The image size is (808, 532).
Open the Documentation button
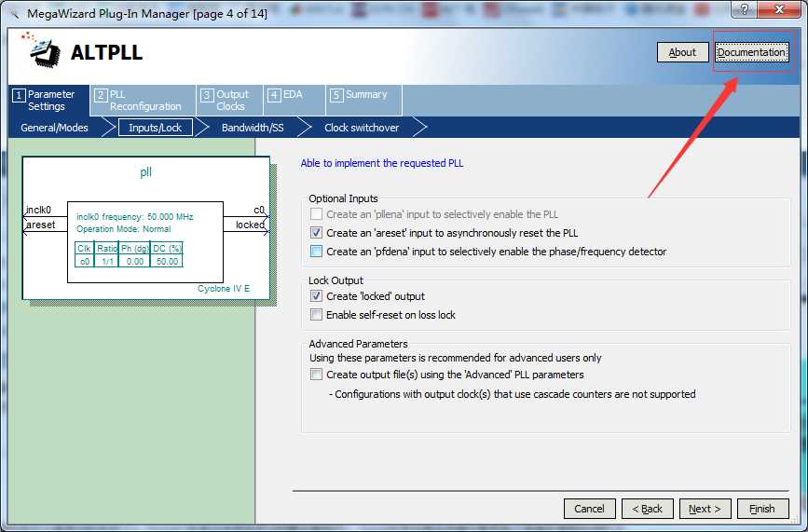752,52
